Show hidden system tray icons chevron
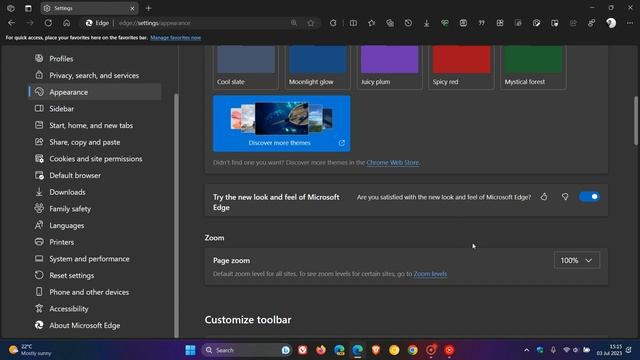 pos(527,350)
